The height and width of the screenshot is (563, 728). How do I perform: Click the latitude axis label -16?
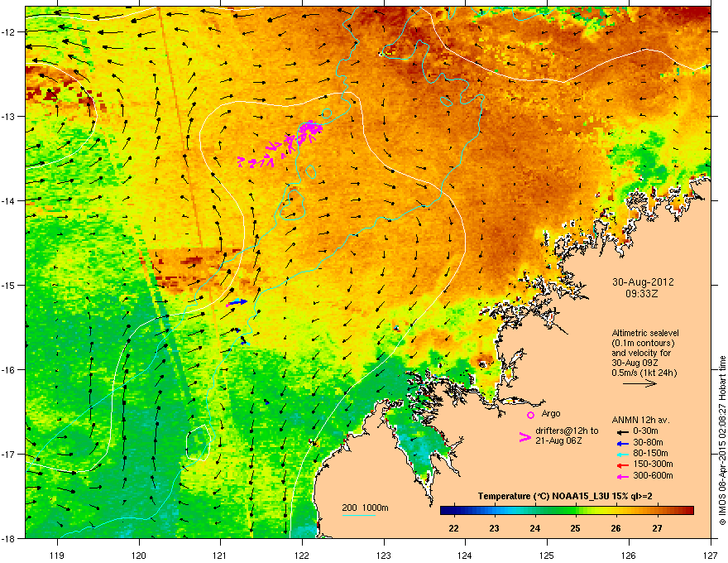pos(9,370)
